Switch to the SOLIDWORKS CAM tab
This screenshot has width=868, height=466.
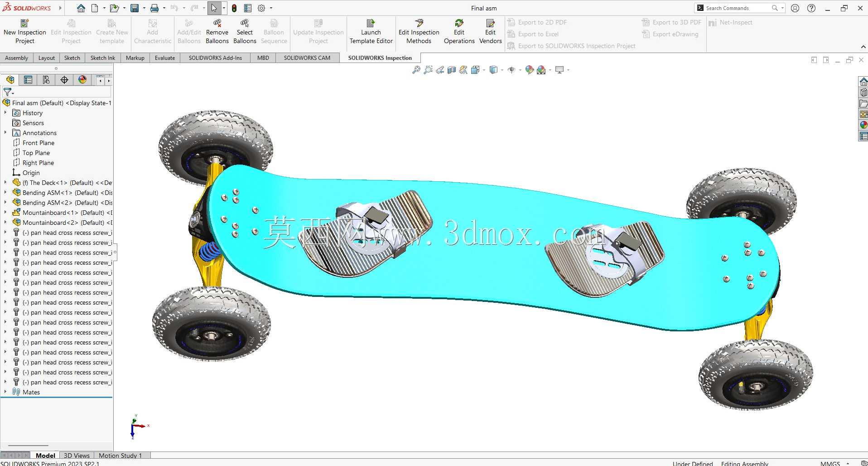pyautogui.click(x=307, y=58)
